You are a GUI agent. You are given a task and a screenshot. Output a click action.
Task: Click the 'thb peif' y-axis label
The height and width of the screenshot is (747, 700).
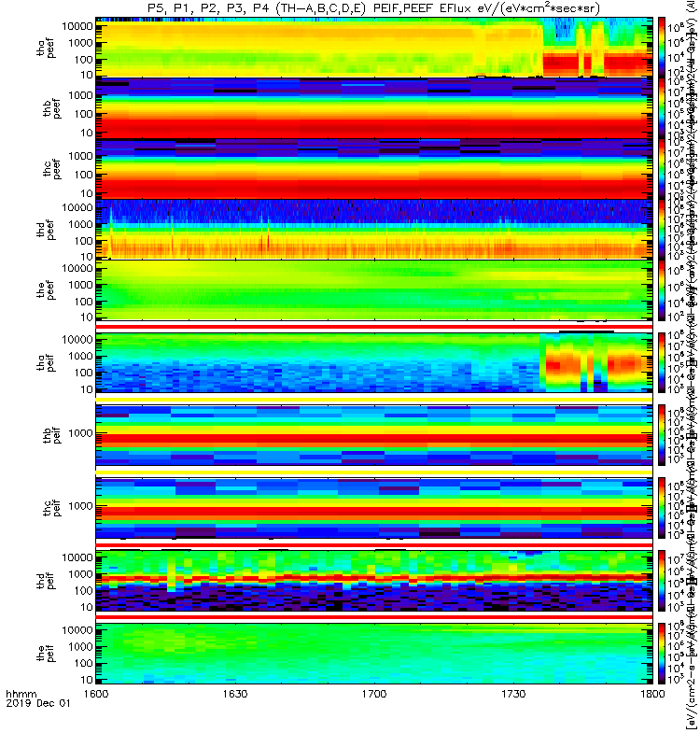point(52,435)
